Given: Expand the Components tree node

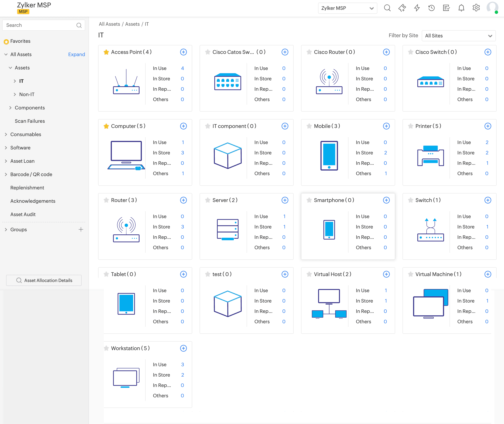Looking at the screenshot, I should (x=10, y=108).
